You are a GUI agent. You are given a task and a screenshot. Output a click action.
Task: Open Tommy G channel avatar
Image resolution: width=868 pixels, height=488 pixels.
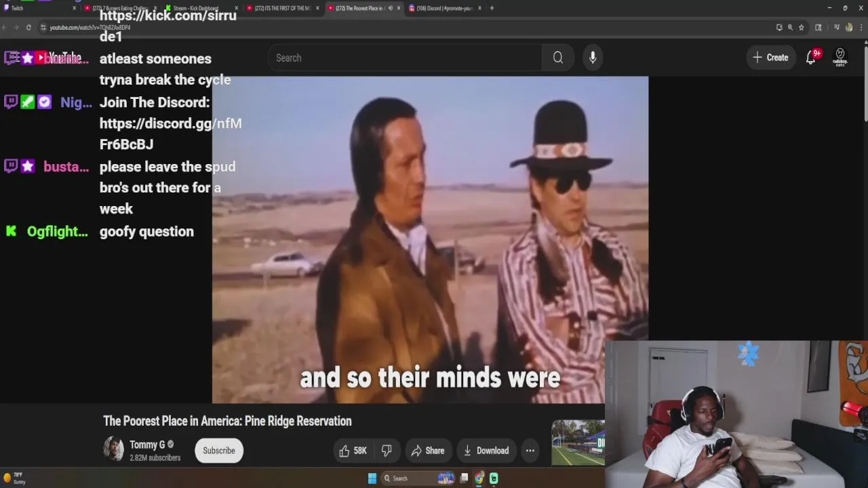[113, 449]
